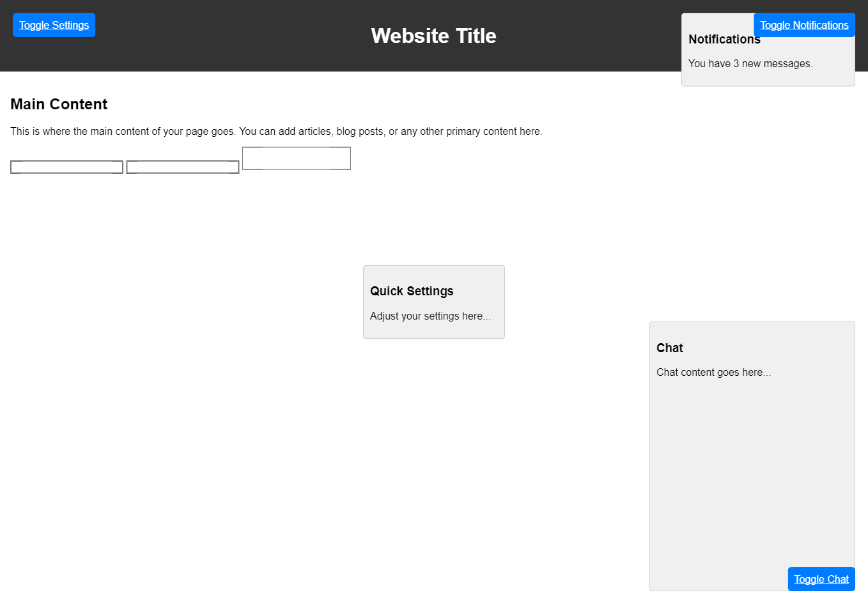Viewport: 868px width, 604px height.
Task: Click "Adjust your settings here..." text
Action: coord(430,316)
